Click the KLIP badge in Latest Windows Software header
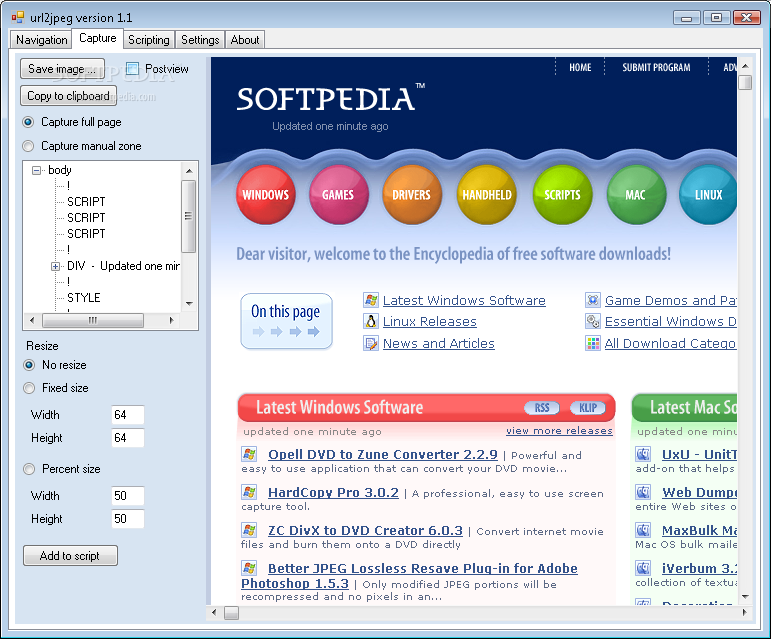This screenshot has width=771, height=639. coord(588,407)
